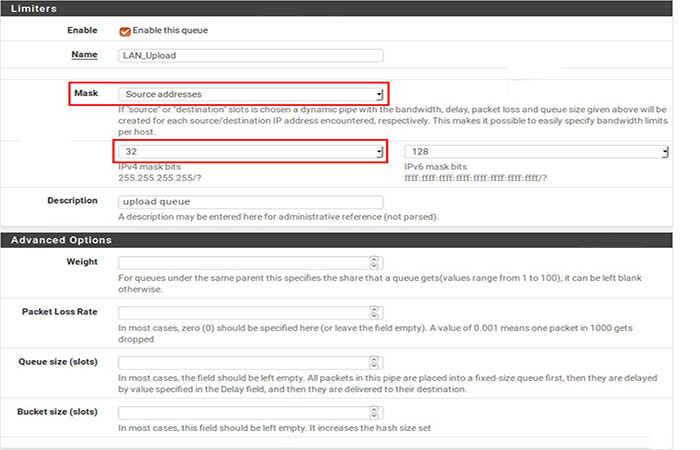Click the Description label
The width and height of the screenshot is (700, 450).
pos(73,200)
